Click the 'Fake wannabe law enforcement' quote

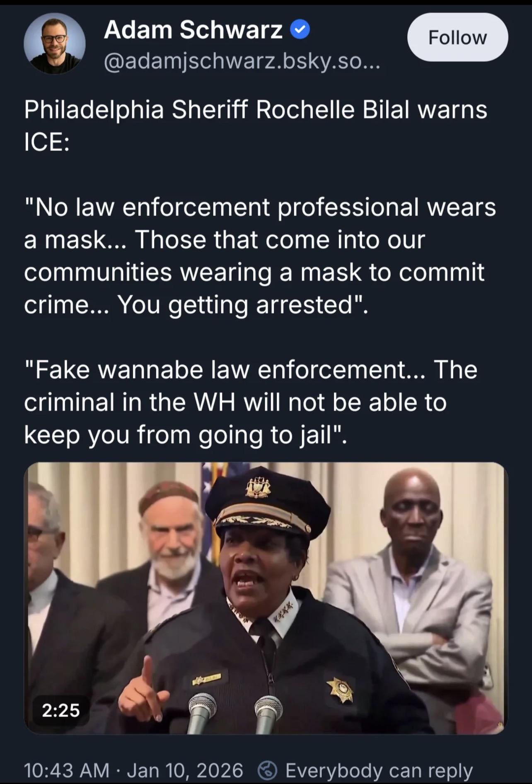(251, 402)
